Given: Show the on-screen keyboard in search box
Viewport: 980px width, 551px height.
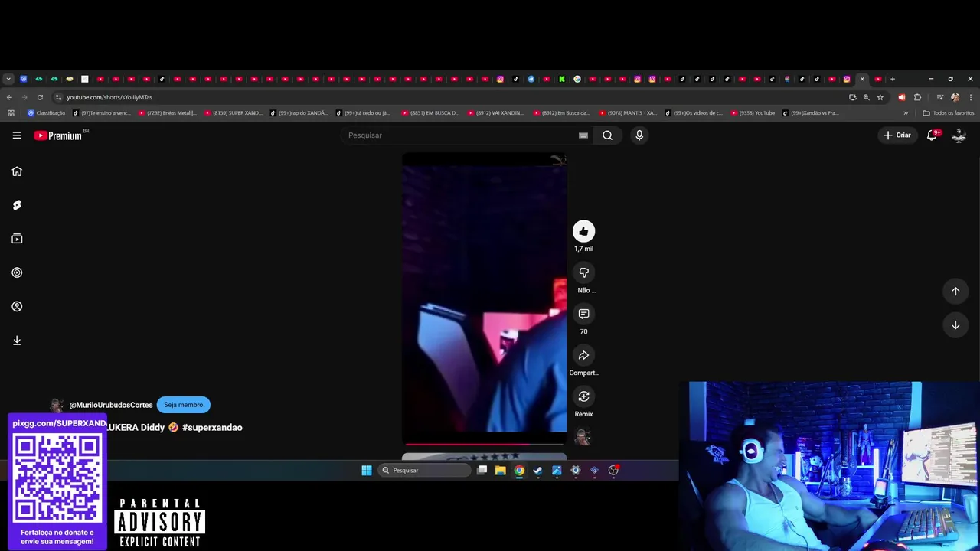Looking at the screenshot, I should [x=583, y=135].
